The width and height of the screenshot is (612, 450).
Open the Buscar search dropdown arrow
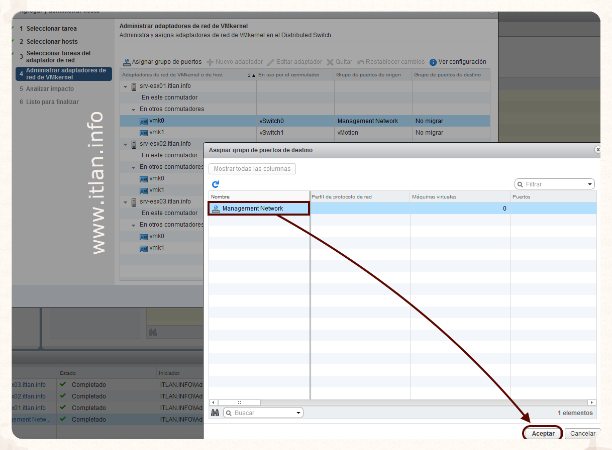click(298, 412)
